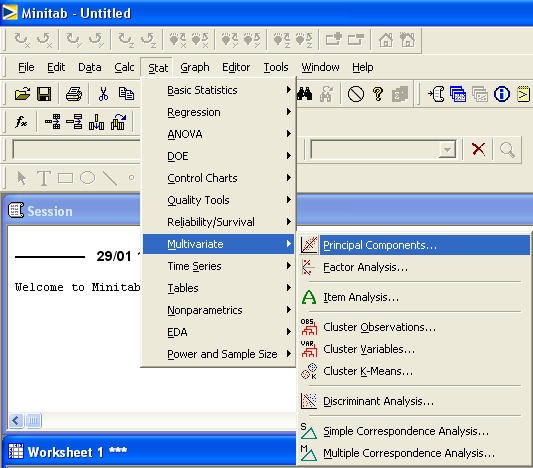This screenshot has height=468, width=533.
Task: Click the blue Info circle icon
Action: click(502, 94)
